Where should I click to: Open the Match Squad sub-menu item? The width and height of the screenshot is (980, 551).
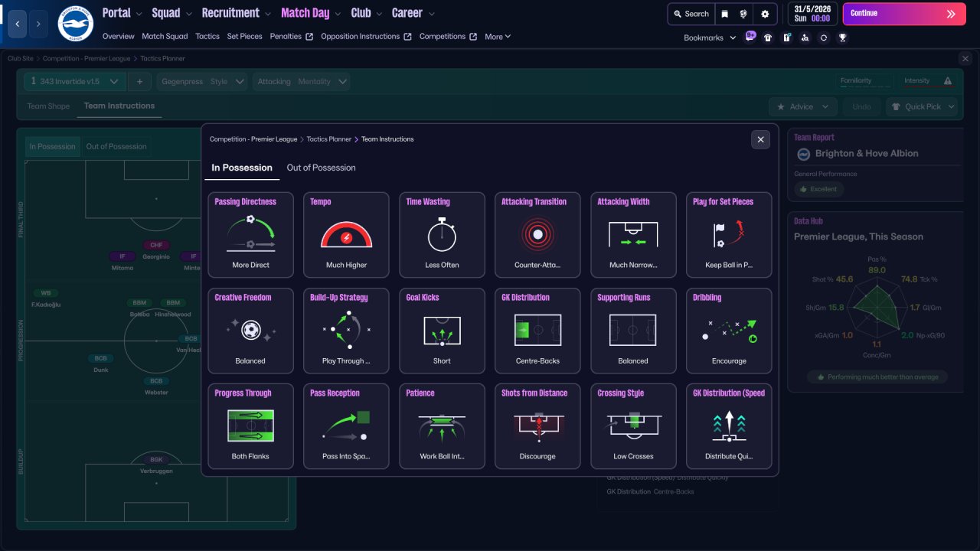pos(165,36)
